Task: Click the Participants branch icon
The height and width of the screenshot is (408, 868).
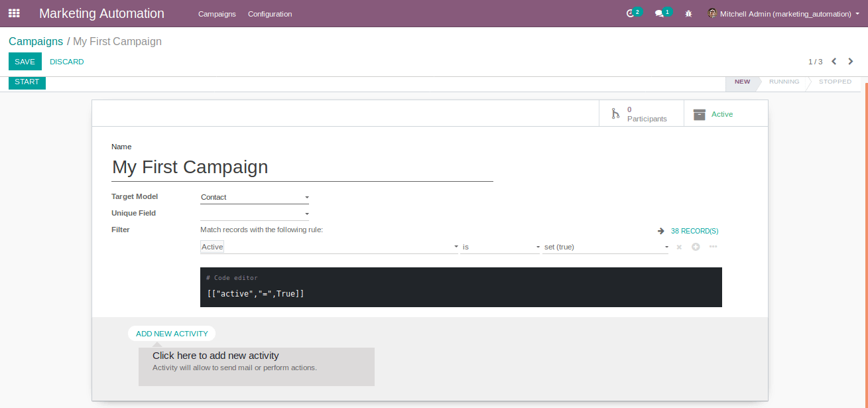Action: pos(615,113)
